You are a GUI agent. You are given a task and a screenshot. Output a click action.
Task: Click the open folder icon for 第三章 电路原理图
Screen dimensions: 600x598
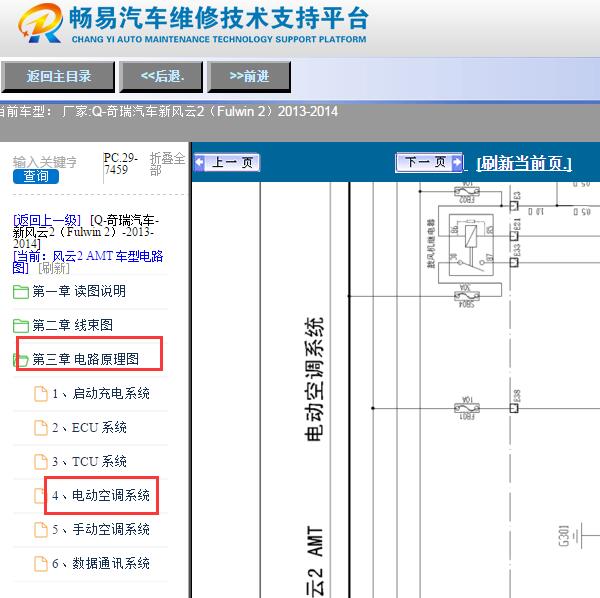(21, 360)
